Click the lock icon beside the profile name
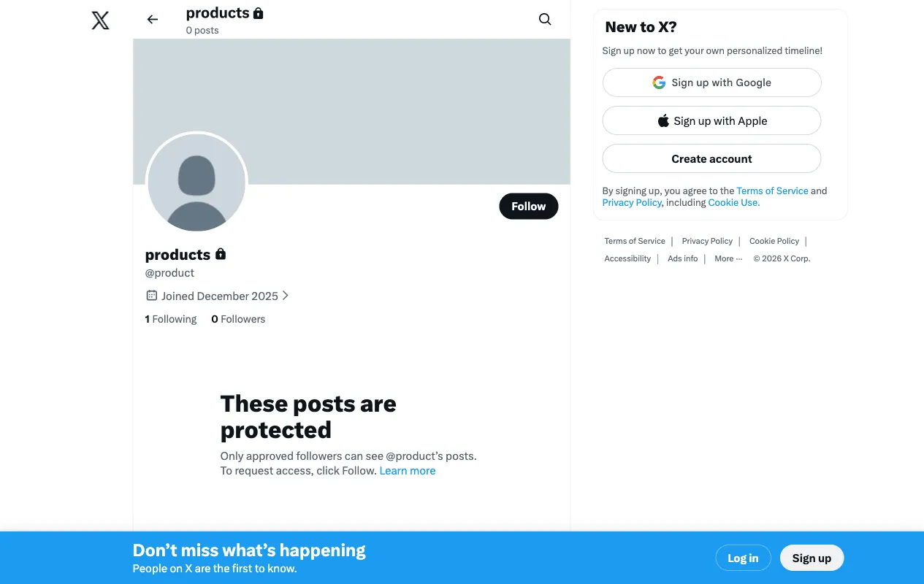This screenshot has width=924, height=584. (x=221, y=254)
